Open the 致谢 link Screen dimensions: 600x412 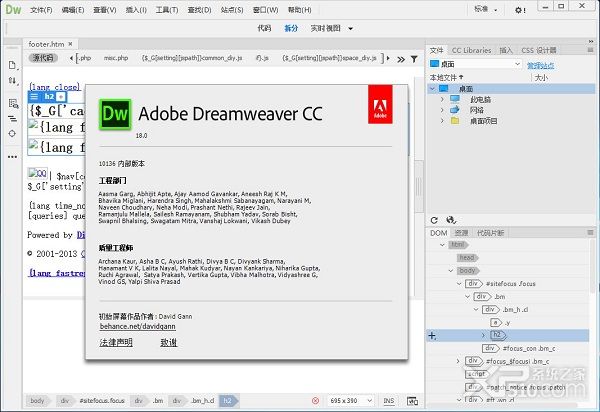169,342
